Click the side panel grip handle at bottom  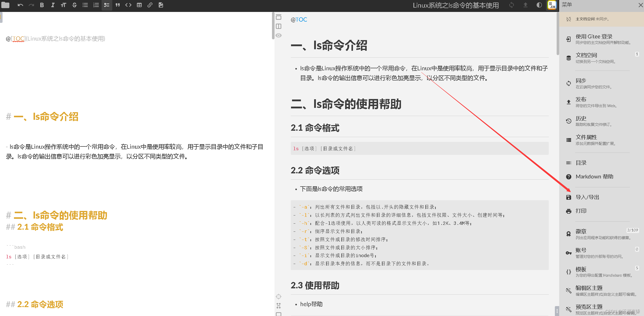coord(557,311)
